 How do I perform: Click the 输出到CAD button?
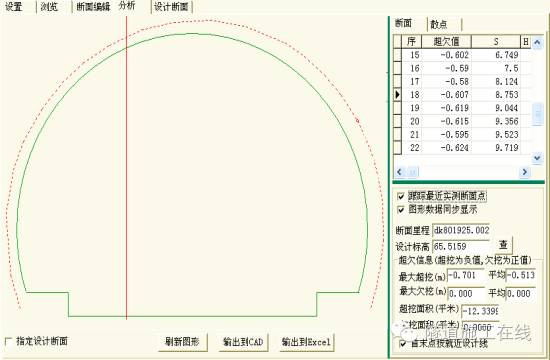243,342
